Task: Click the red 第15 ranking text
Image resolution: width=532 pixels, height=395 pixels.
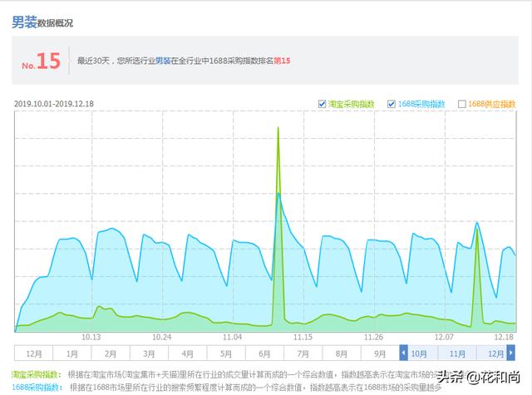Action: click(x=282, y=61)
